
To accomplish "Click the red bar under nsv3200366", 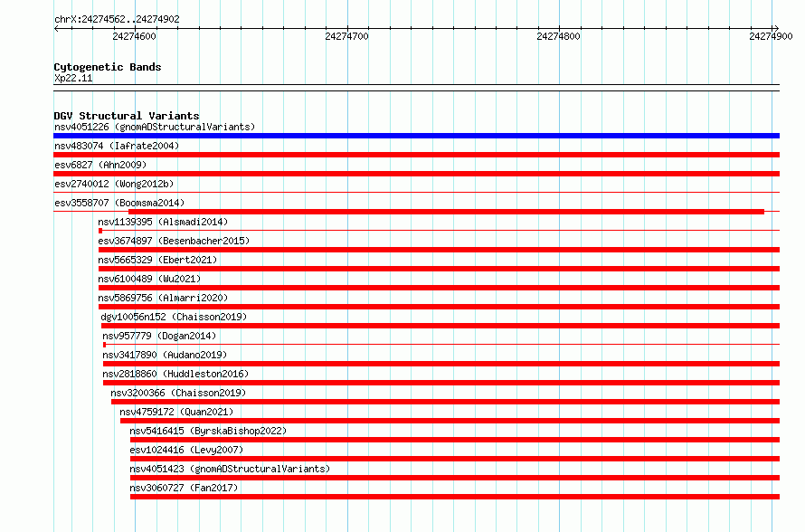I will (445, 402).
